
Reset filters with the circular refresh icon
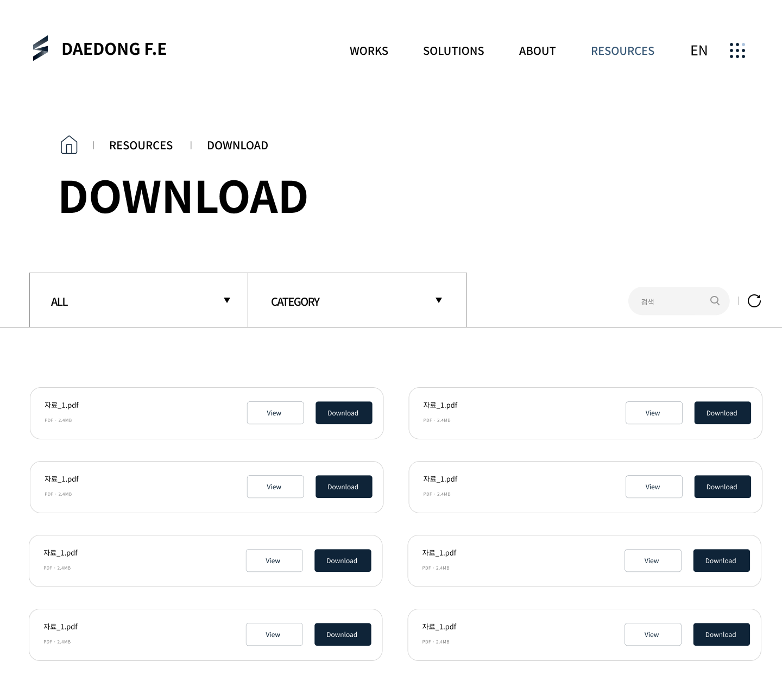(x=754, y=301)
